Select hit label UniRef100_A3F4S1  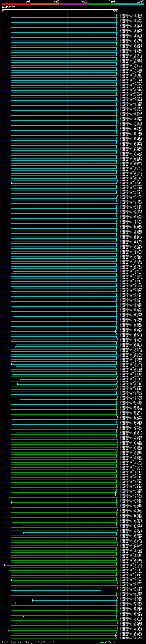(131, 434)
